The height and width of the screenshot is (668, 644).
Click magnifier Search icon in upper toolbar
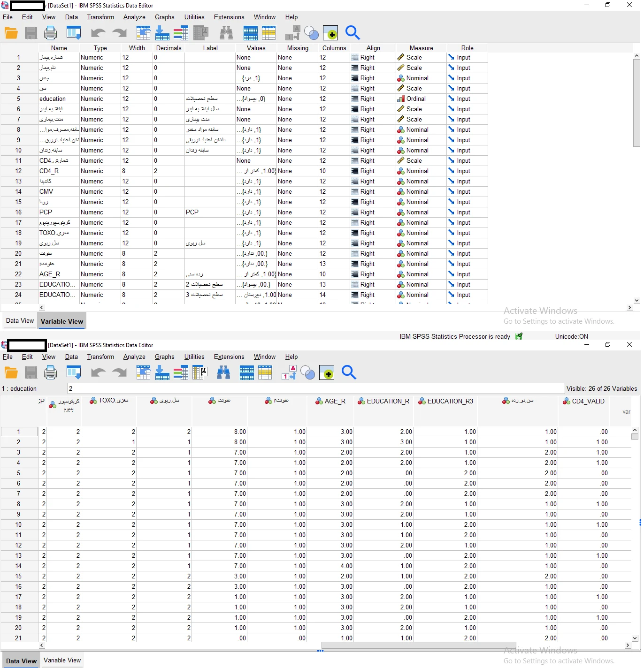point(352,33)
